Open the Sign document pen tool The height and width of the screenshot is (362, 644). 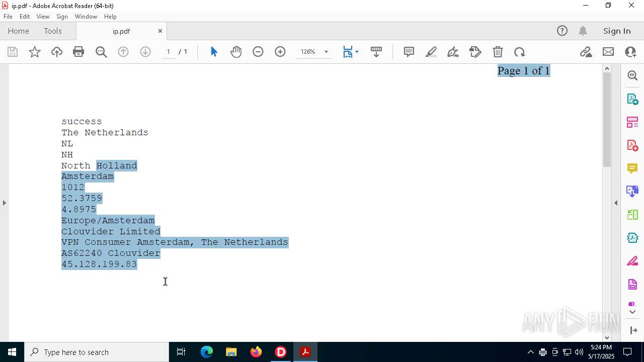[x=453, y=52]
